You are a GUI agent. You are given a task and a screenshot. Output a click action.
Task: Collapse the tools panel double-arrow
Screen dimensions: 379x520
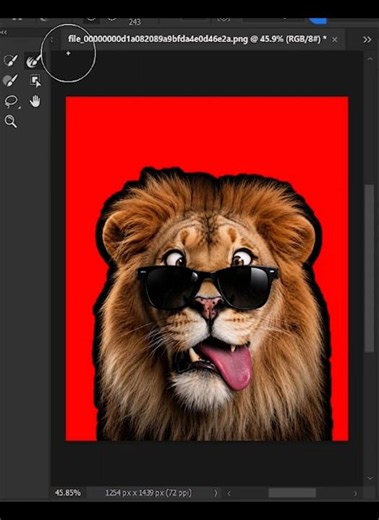coord(4,32)
